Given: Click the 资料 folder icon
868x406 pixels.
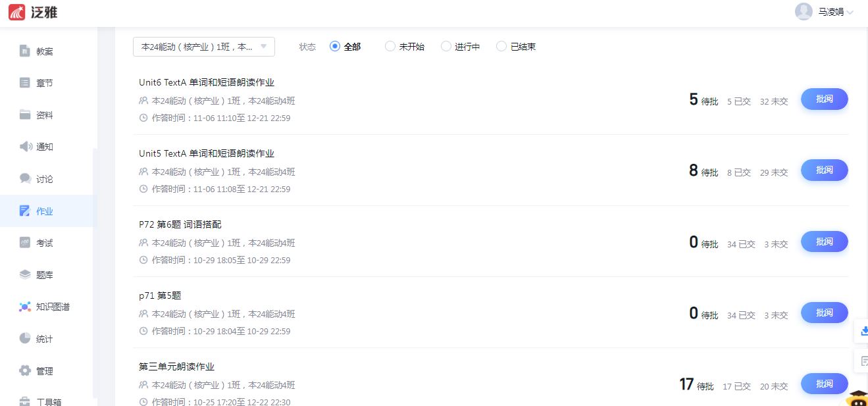Looking at the screenshot, I should (x=25, y=115).
